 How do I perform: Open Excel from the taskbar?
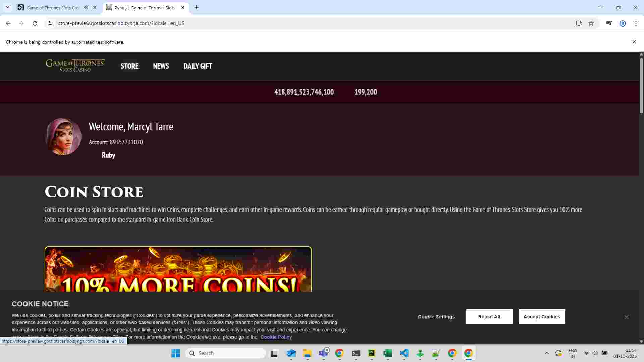388,353
